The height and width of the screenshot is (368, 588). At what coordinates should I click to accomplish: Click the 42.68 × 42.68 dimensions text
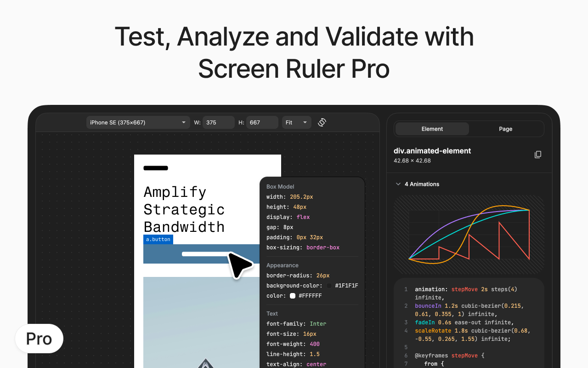click(x=412, y=161)
